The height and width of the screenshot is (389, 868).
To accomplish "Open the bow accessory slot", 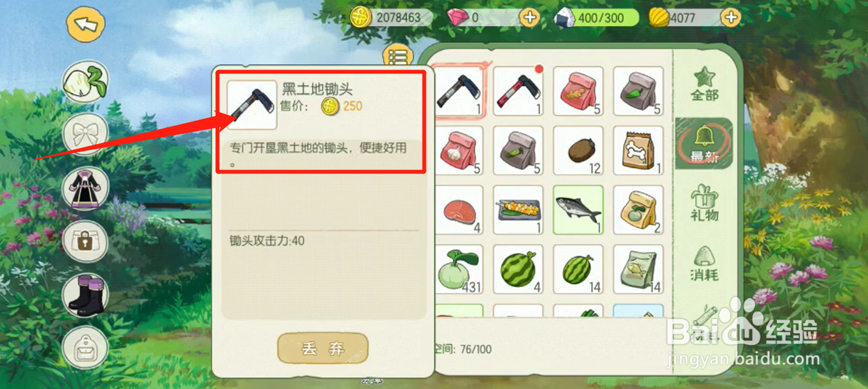I will (x=85, y=134).
